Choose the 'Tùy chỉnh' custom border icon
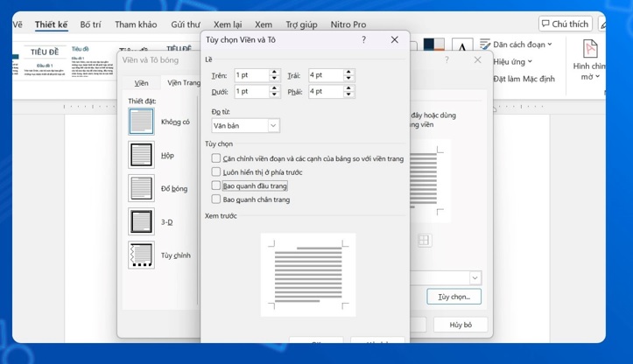This screenshot has width=633, height=364. (x=141, y=255)
